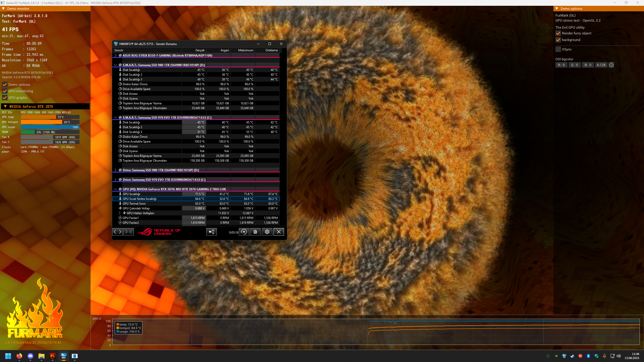Toggle the GPU monitoring checkbox
644x362 pixels.
[5, 91]
